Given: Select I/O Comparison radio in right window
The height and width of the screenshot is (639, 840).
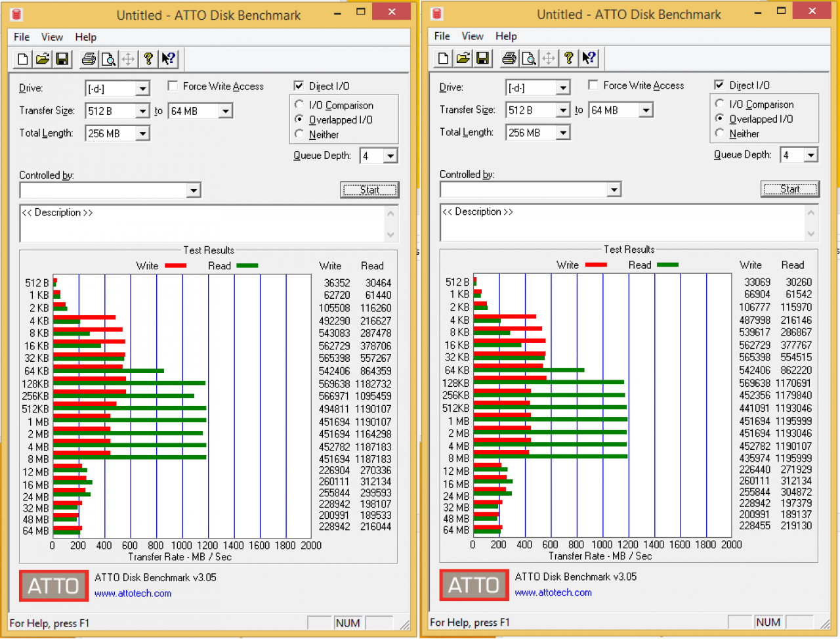Looking at the screenshot, I should coord(720,104).
